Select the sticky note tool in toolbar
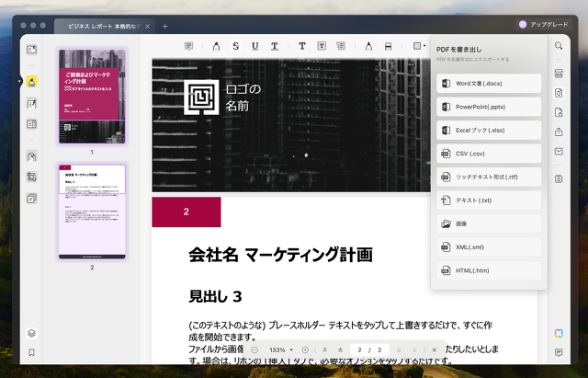This screenshot has width=588, height=378. pyautogui.click(x=188, y=46)
